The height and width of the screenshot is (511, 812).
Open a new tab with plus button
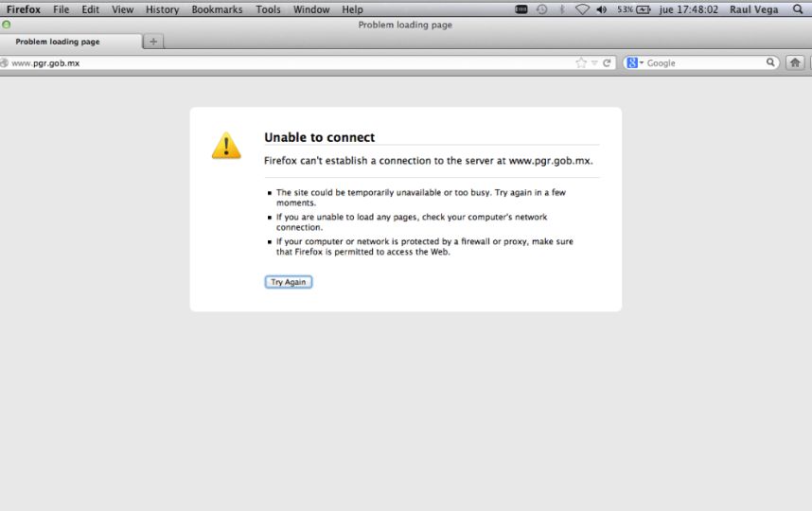click(153, 42)
